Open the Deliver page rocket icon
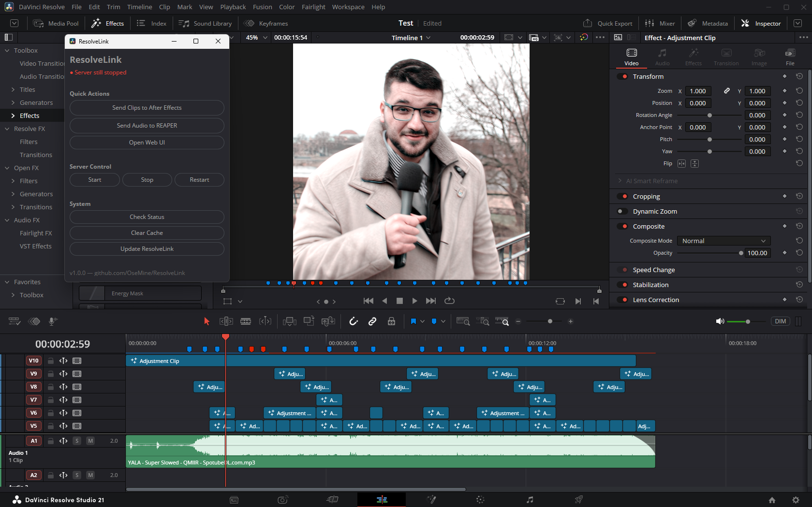The image size is (812, 507). pyautogui.click(x=579, y=500)
